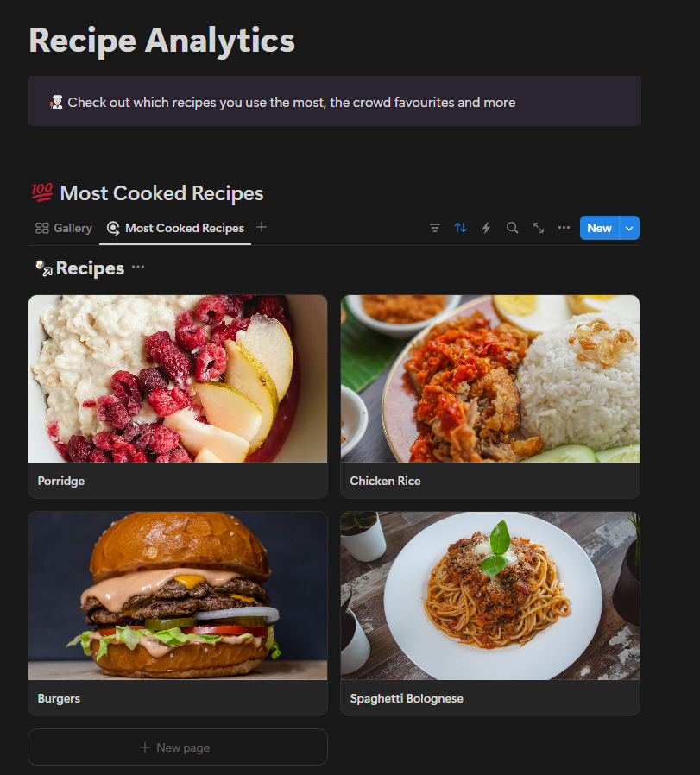Open the filter icon in database toolbar

[434, 228]
